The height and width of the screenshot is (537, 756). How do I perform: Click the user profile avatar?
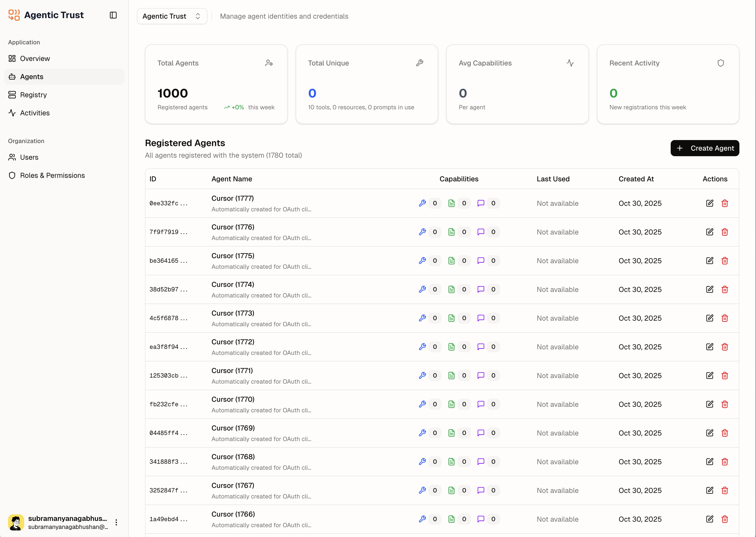tap(16, 522)
